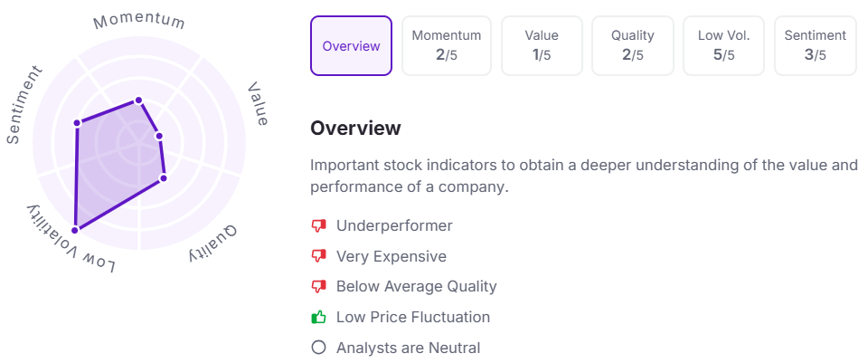Click the Momentum axis label on radar

tap(138, 21)
